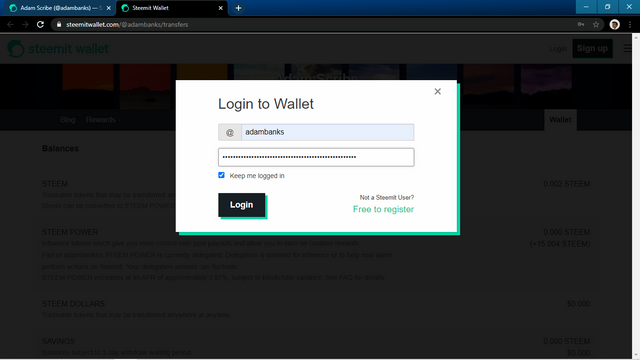The width and height of the screenshot is (640, 360).
Task: Click the STEEM DOLLARS heading
Action: [x=73, y=304]
